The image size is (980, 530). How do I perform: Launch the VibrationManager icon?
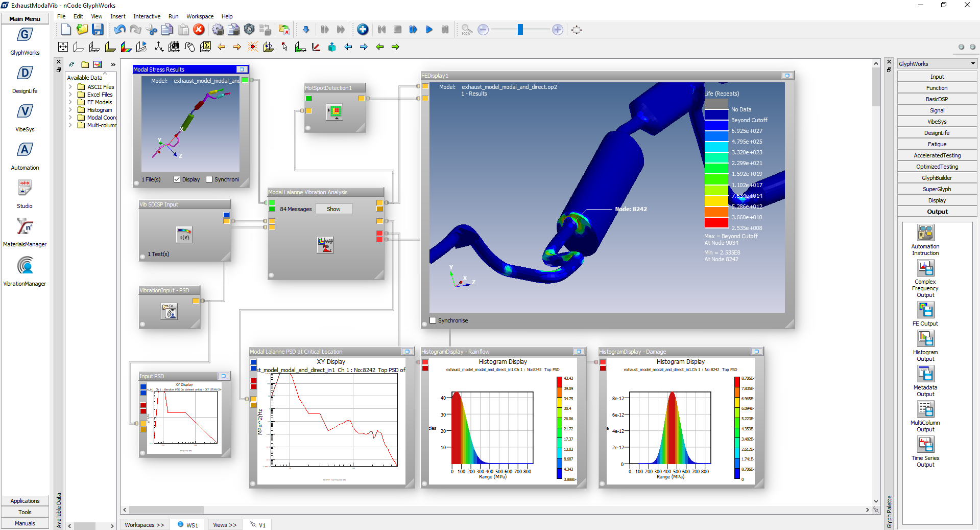click(x=25, y=266)
